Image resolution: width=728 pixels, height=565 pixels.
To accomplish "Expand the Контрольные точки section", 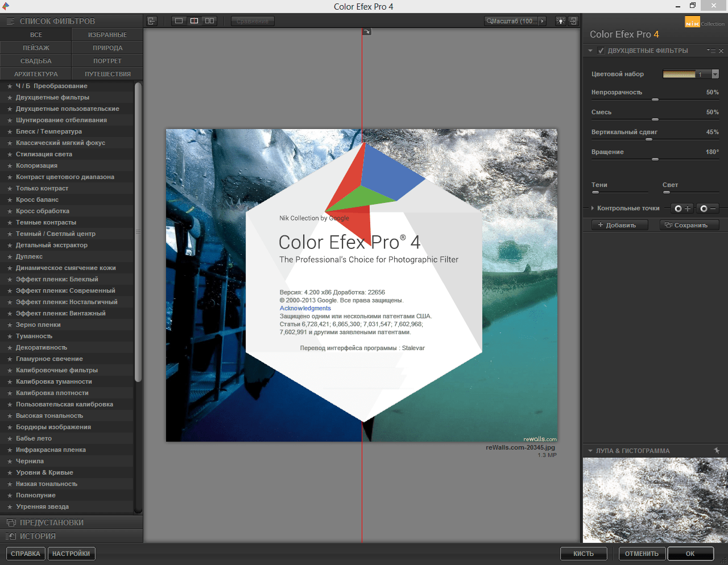I will 593,209.
